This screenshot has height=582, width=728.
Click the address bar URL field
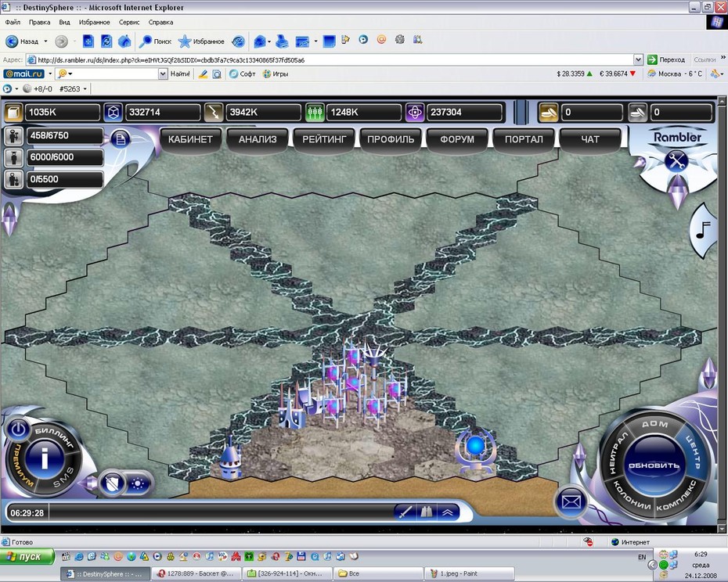[x=330, y=60]
